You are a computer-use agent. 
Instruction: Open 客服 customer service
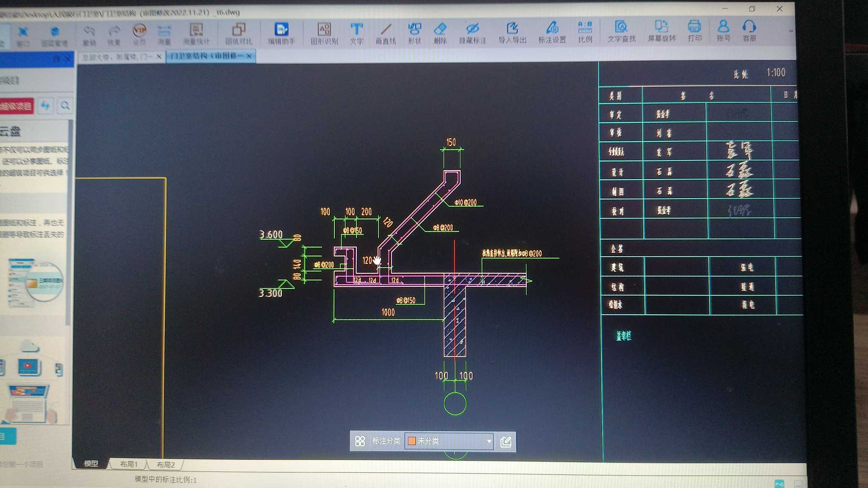click(749, 30)
